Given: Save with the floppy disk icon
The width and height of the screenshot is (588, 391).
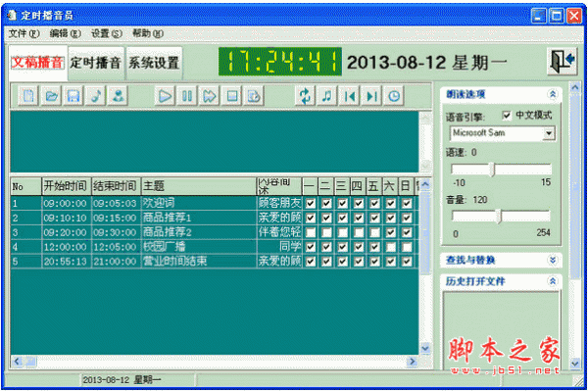Looking at the screenshot, I should pos(73,96).
